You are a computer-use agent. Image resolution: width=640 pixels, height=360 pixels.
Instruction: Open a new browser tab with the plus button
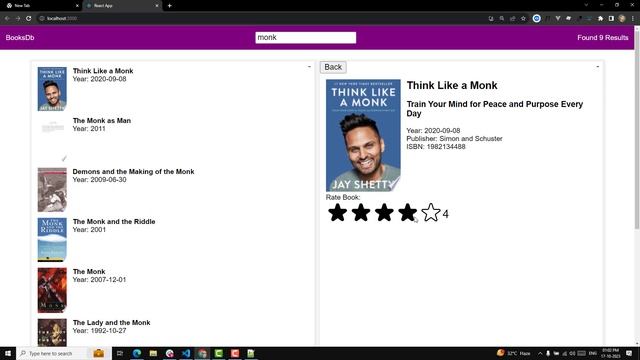[169, 6]
